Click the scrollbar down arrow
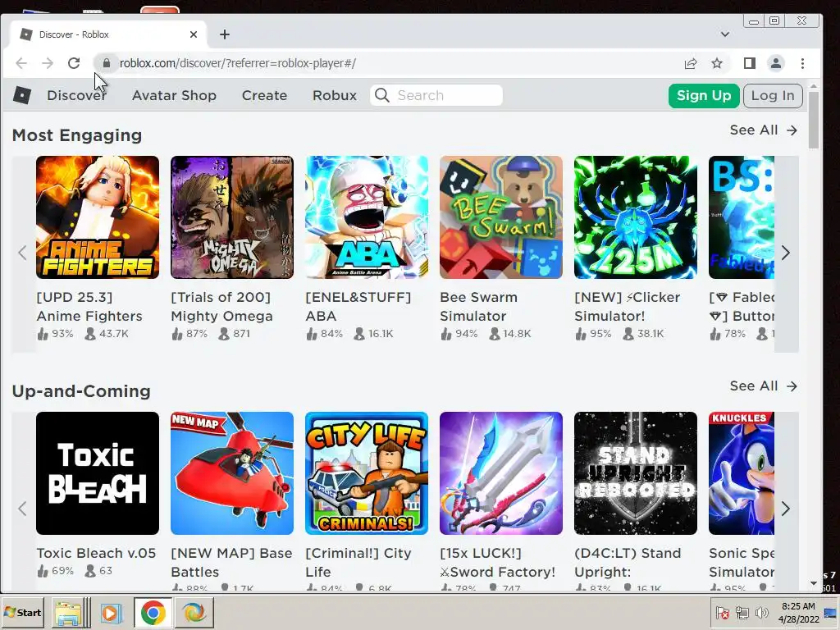The width and height of the screenshot is (840, 630). click(x=813, y=583)
